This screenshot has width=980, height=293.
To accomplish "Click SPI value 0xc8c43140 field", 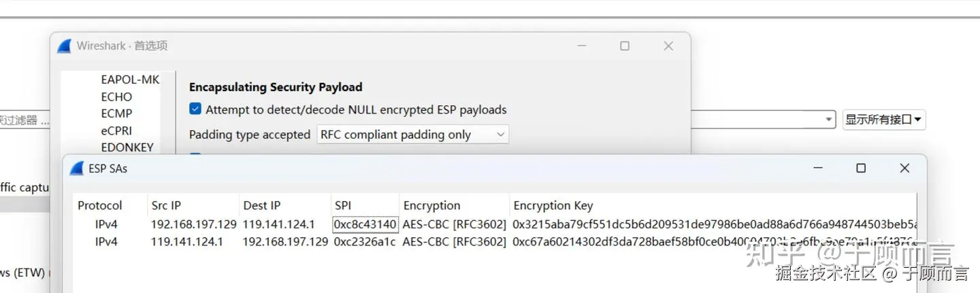I will (365, 224).
